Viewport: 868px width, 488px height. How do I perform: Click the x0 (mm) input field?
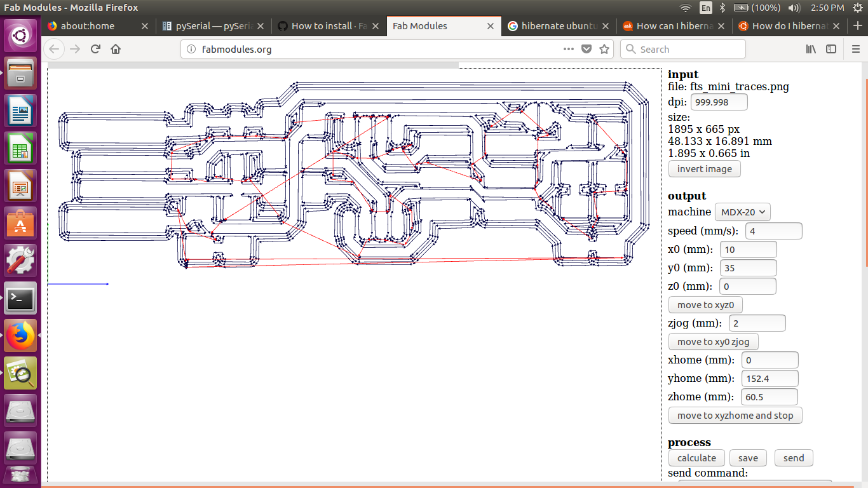pyautogui.click(x=749, y=250)
